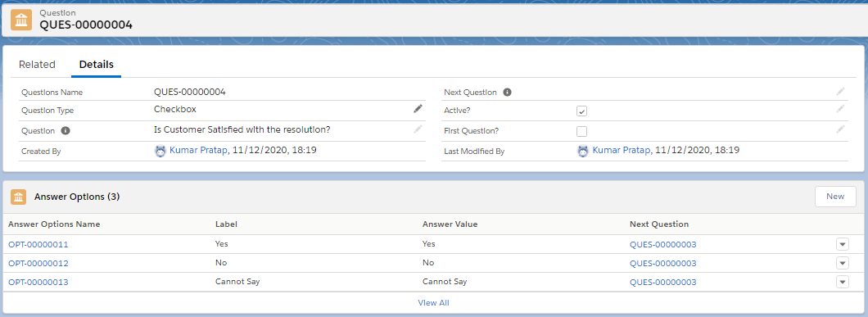Toggle the First Question? checkbox
The width and height of the screenshot is (868, 317).
[581, 131]
